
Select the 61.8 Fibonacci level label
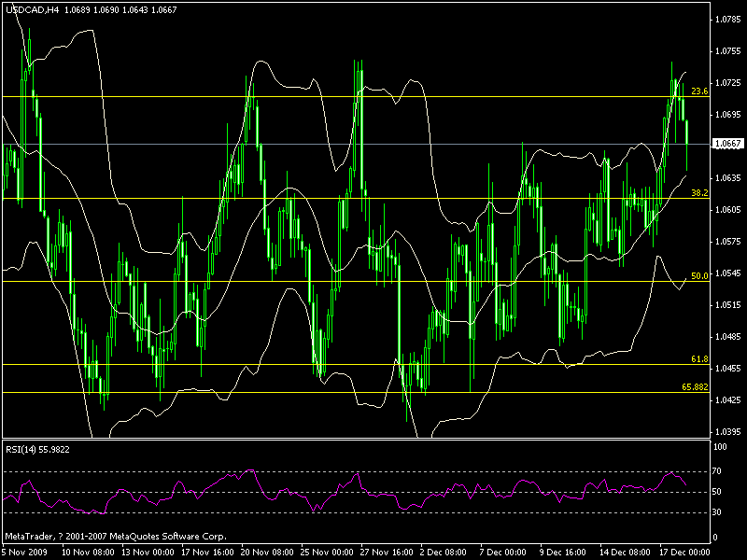(x=699, y=359)
